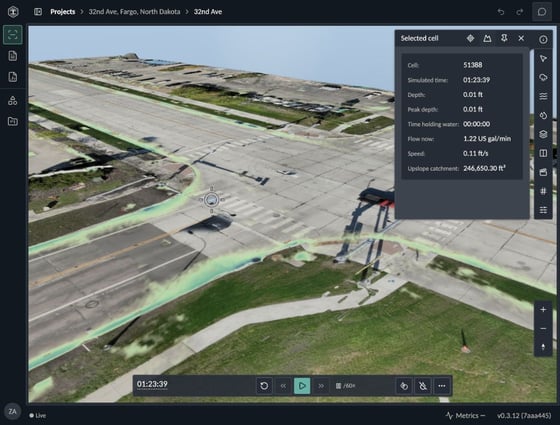Click the info circle tool icon
The height and width of the screenshot is (425, 560).
point(543,39)
